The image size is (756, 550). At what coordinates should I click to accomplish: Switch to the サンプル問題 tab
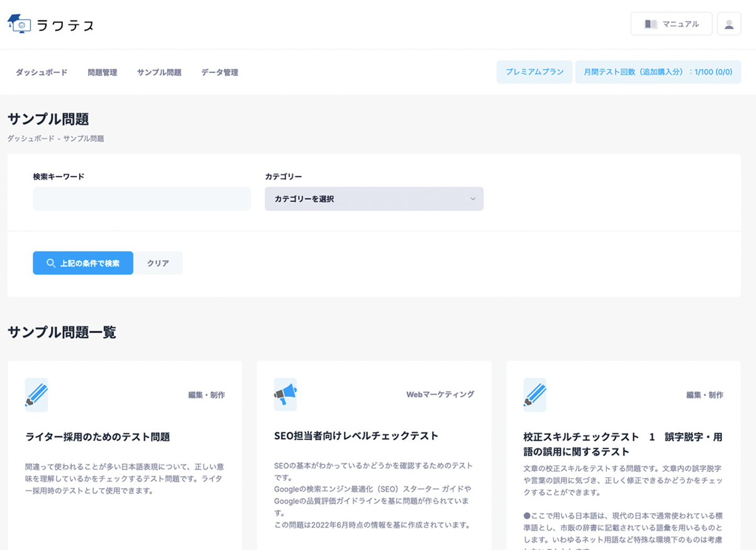[x=159, y=72]
